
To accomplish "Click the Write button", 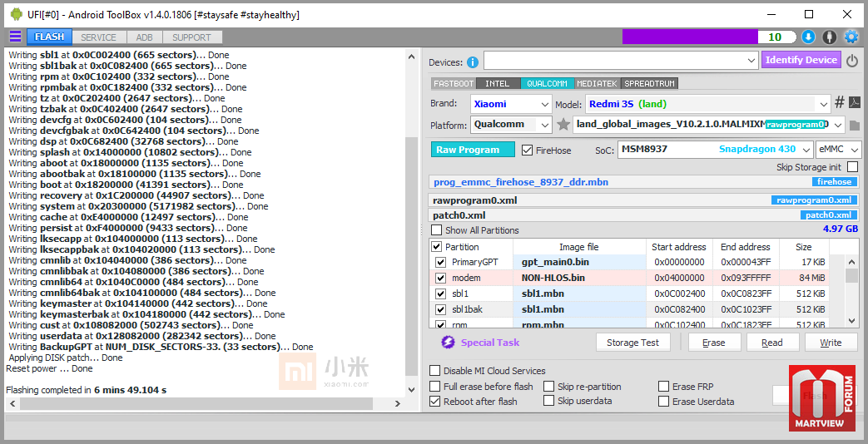I will click(831, 343).
